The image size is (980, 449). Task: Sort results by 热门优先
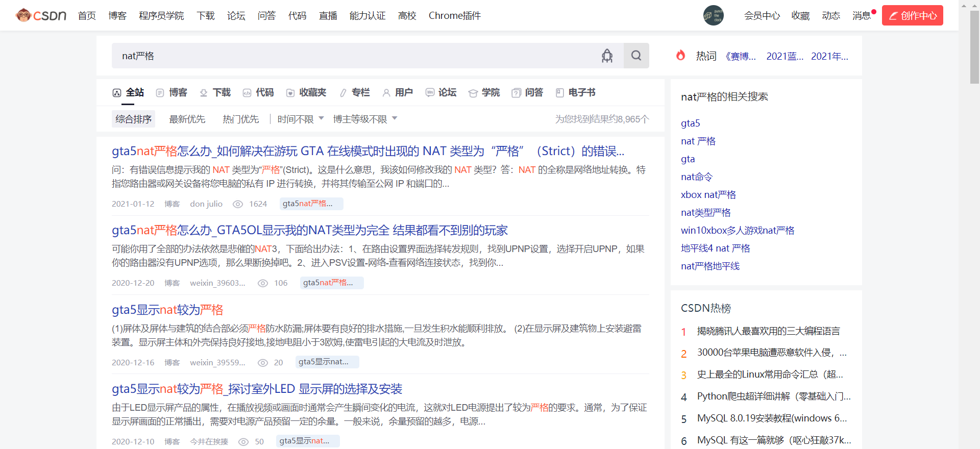tap(241, 119)
